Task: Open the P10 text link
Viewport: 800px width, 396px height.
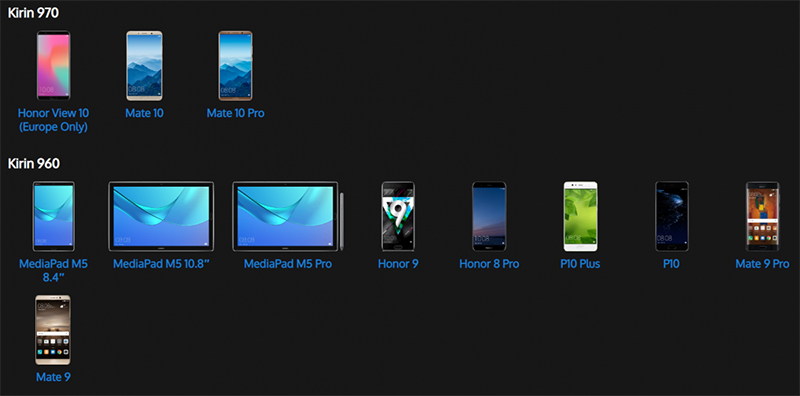Action: [x=671, y=264]
